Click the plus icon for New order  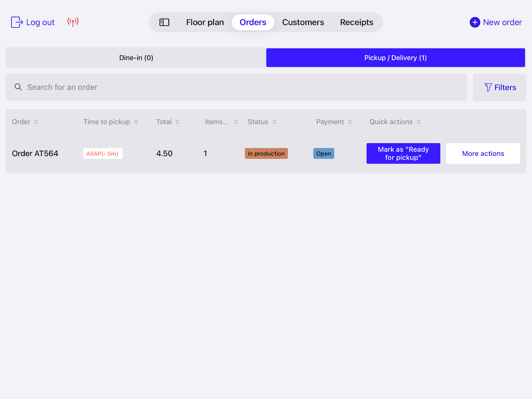(x=475, y=22)
